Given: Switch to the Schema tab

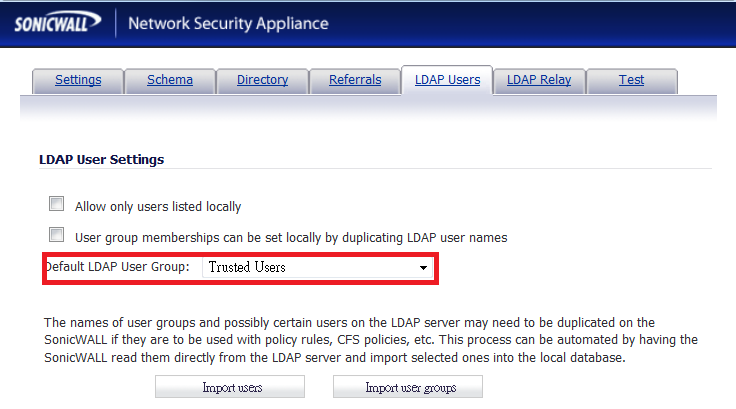Looking at the screenshot, I should 170,80.
